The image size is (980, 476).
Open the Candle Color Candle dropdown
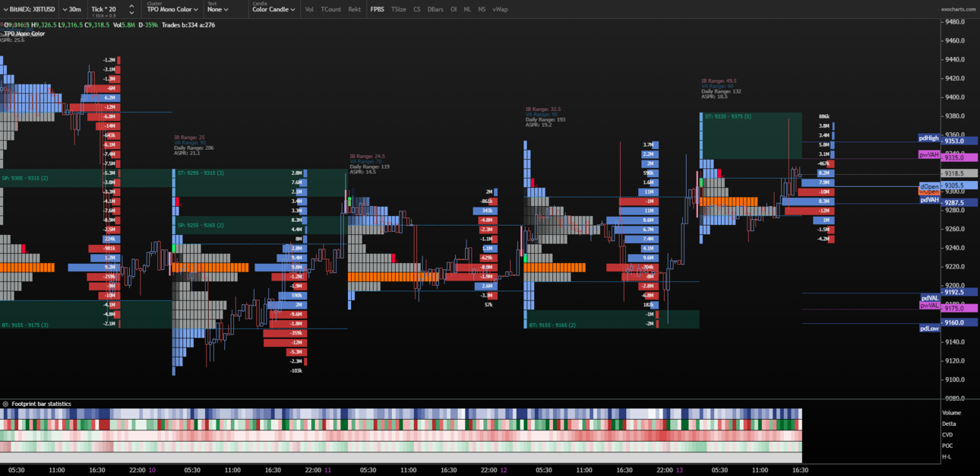point(273,9)
